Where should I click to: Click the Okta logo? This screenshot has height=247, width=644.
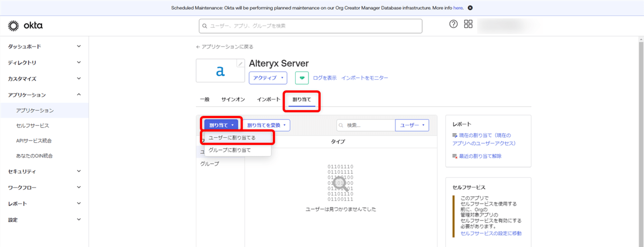click(25, 25)
